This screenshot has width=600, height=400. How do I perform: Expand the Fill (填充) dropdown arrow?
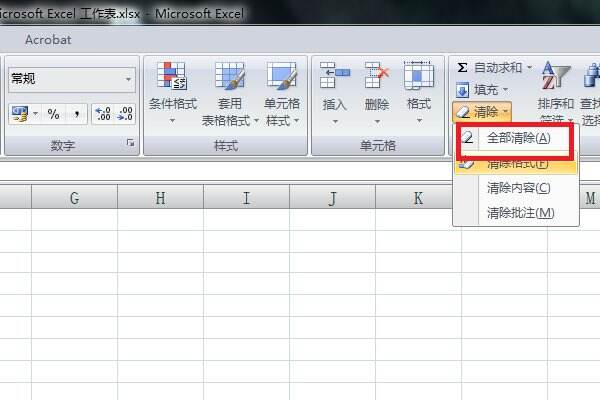505,90
